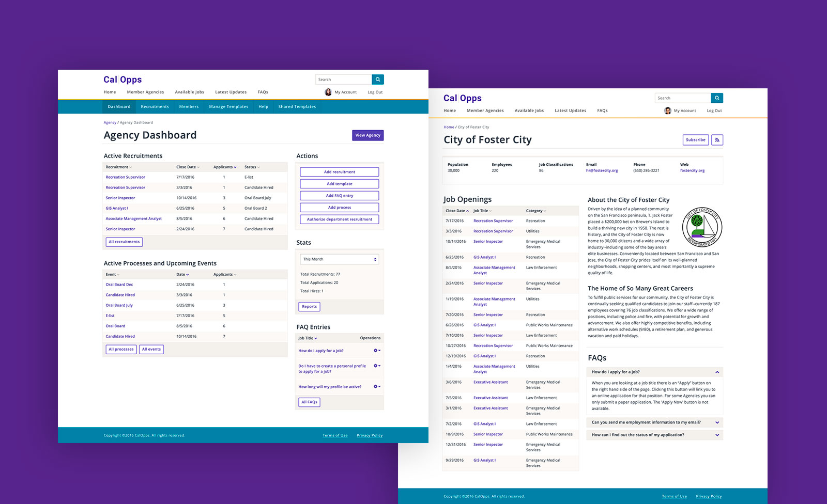Sort Job Openings by Category column
The width and height of the screenshot is (827, 504).
536,211
